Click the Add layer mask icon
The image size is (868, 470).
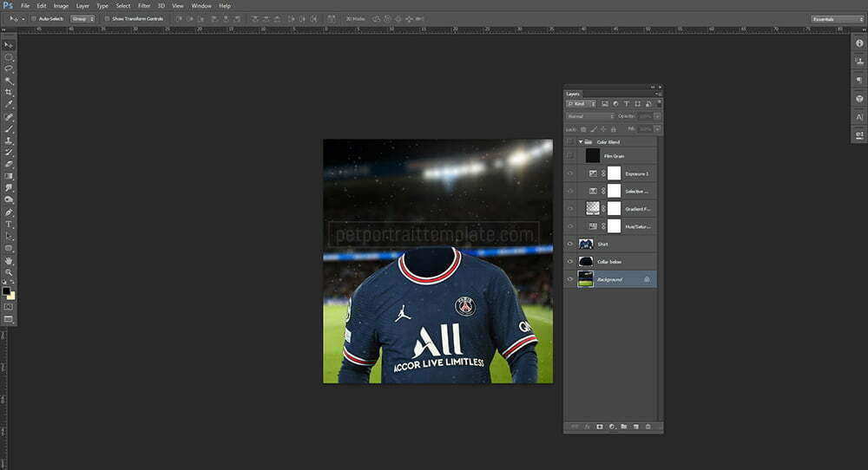point(600,427)
